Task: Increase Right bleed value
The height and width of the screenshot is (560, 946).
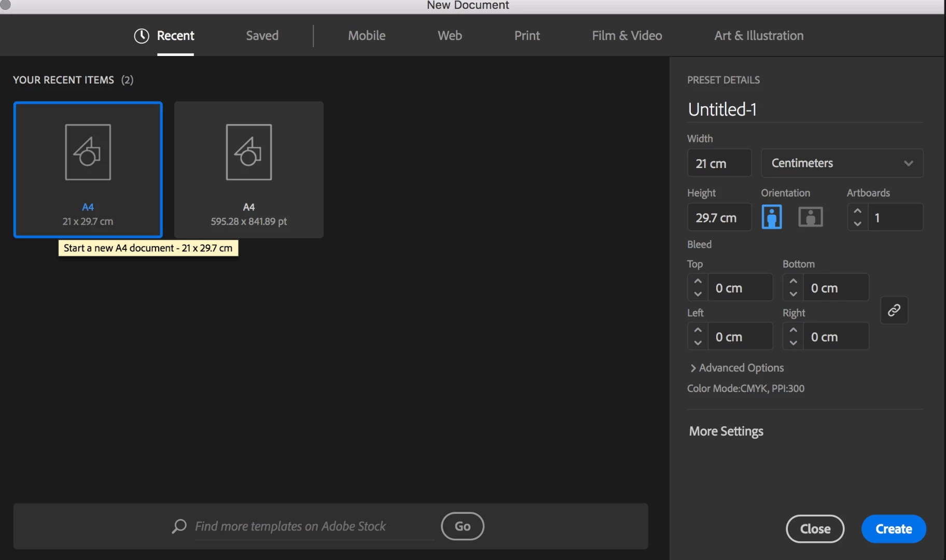Action: (794, 330)
